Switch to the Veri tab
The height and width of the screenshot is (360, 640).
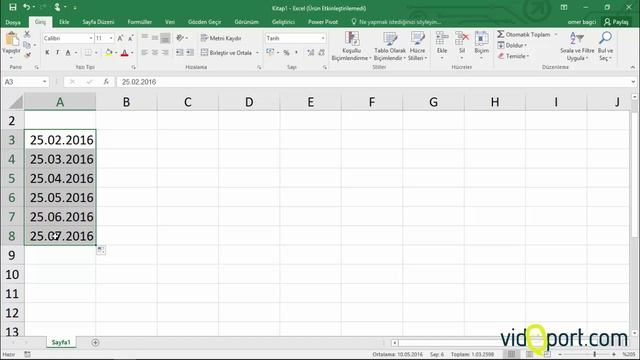coord(170,22)
